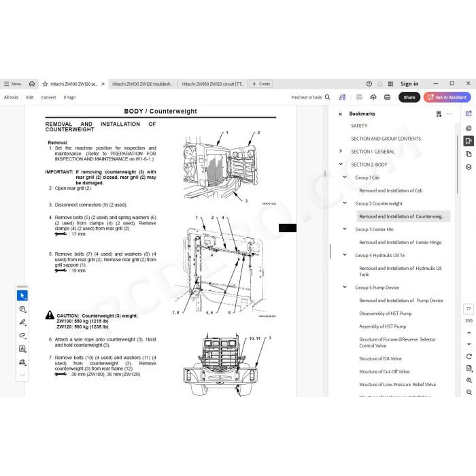The height and width of the screenshot is (476, 476).
Task: Open Ask AI Assistant button
Action: coord(447,97)
